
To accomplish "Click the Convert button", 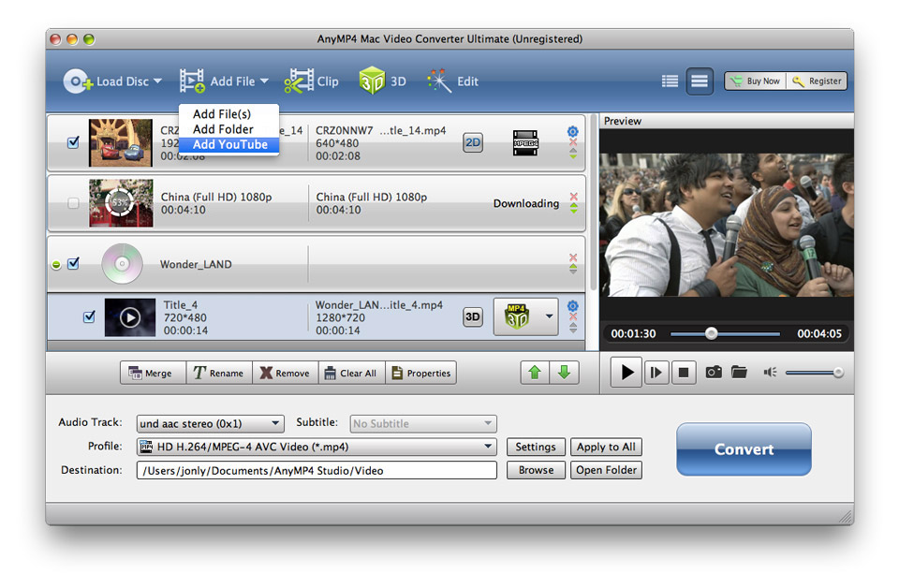I will pos(744,449).
